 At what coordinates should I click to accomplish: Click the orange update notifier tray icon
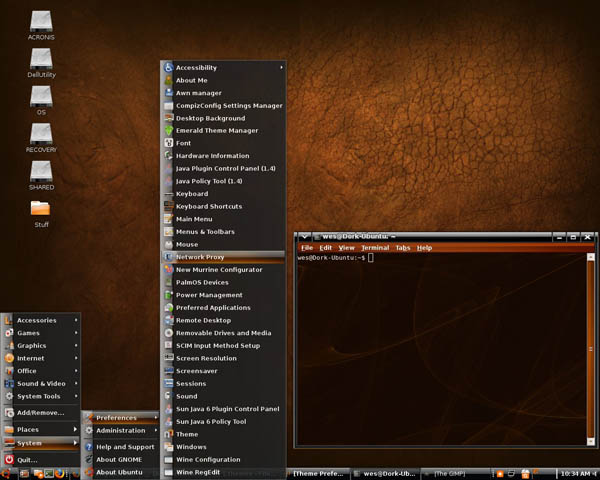(x=500, y=474)
